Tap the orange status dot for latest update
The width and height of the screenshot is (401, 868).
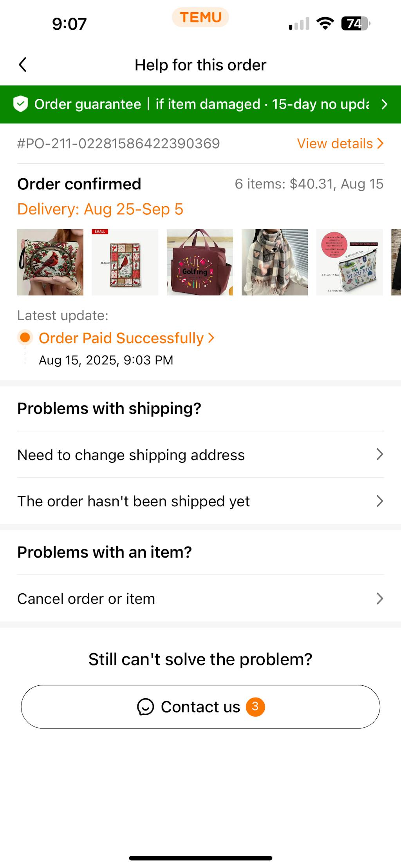pyautogui.click(x=25, y=337)
